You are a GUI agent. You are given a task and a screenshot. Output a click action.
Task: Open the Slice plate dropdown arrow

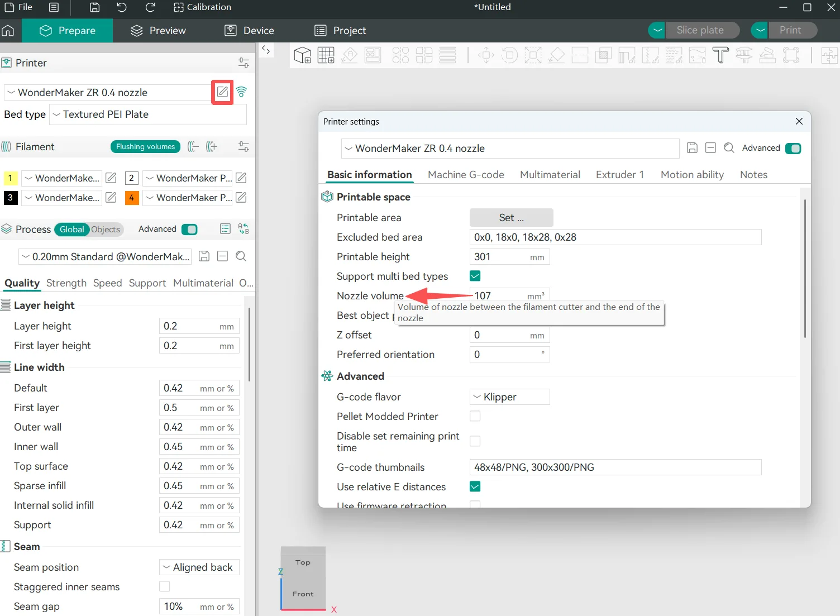656,30
